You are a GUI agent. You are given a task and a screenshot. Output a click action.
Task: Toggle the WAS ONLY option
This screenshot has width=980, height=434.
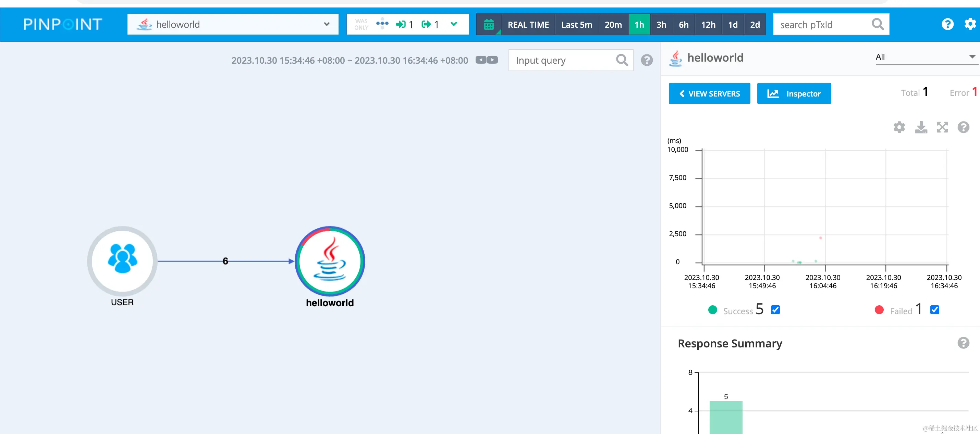[361, 24]
